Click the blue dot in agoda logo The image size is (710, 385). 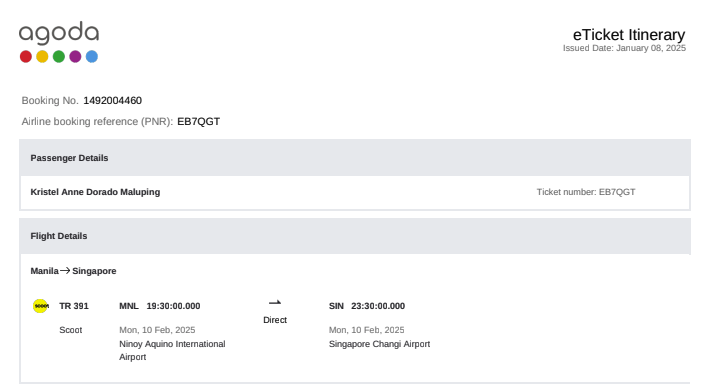[92, 57]
